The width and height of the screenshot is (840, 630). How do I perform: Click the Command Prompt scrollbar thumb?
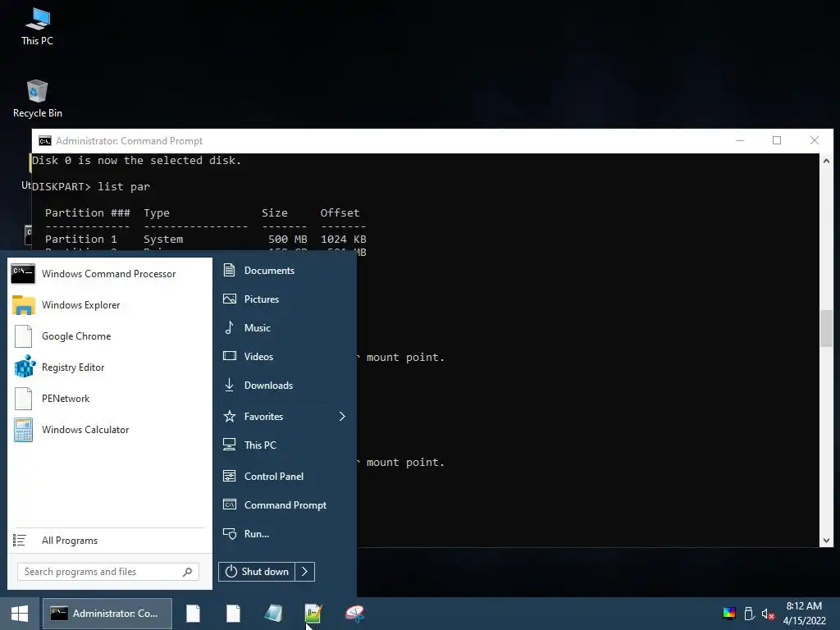click(x=826, y=328)
